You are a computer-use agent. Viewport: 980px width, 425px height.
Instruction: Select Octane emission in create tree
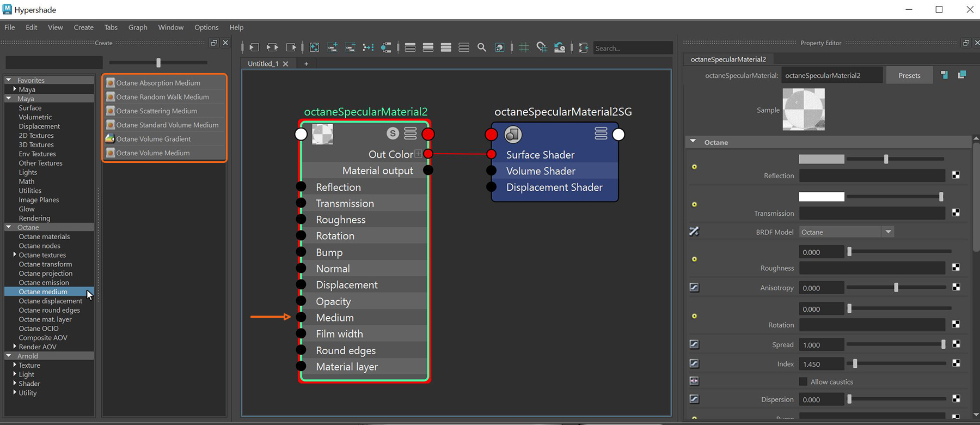coord(44,282)
